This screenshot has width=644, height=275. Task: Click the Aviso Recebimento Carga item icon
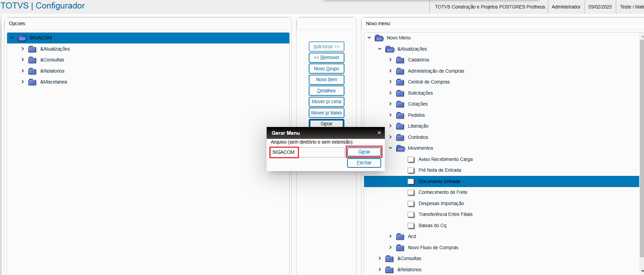(411, 160)
